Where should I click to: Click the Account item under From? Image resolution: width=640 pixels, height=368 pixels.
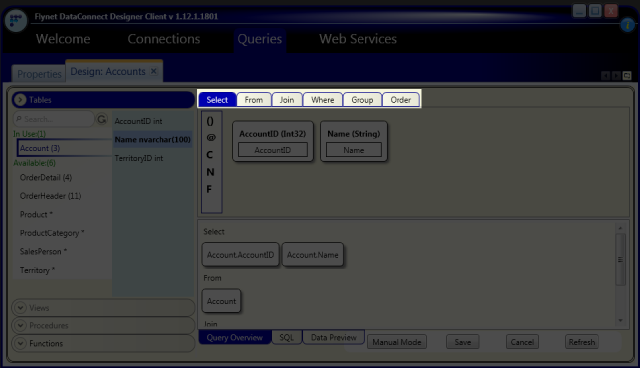(x=221, y=301)
